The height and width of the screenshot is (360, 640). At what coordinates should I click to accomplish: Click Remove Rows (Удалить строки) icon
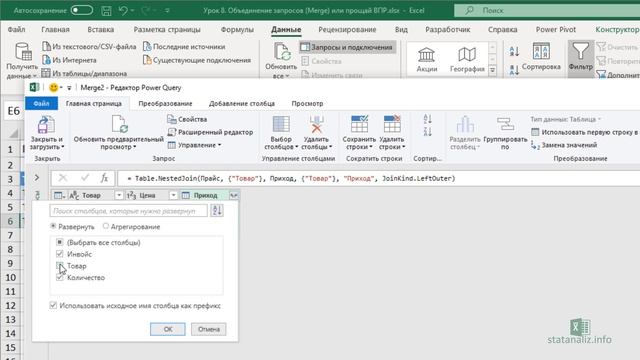pos(392,124)
